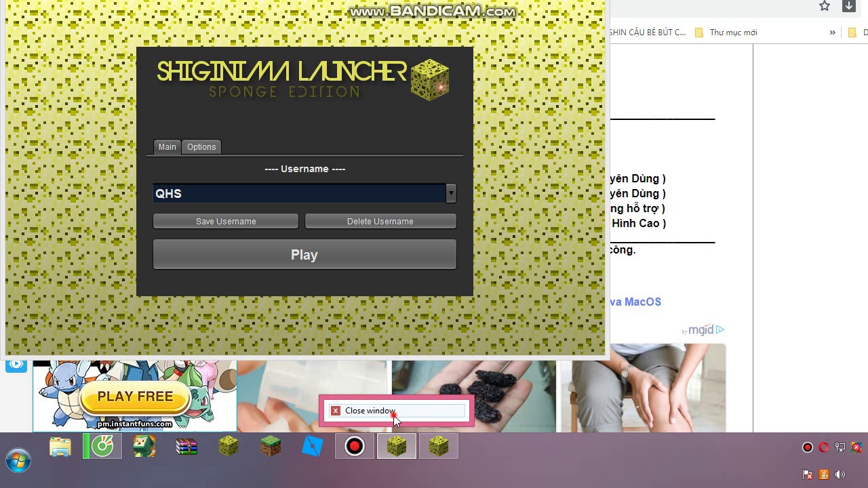This screenshot has height=488, width=868.
Task: Switch to Bandicam taskbar button
Action: [x=355, y=447]
